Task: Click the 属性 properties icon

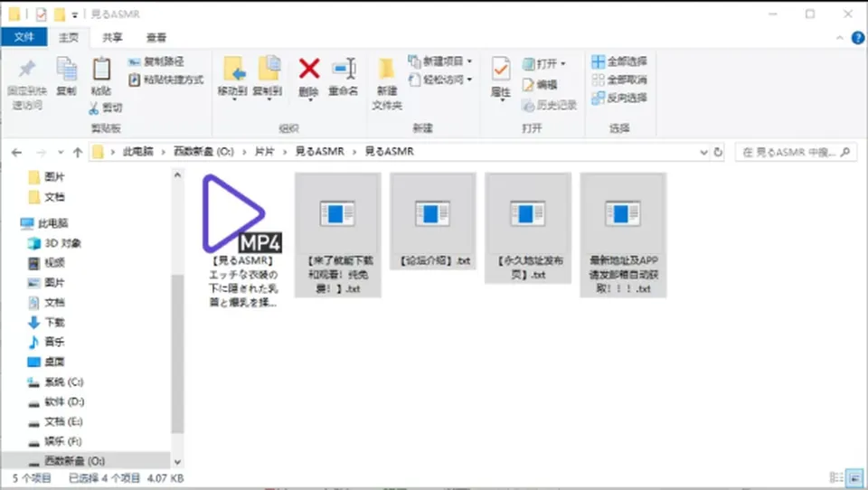Action: (501, 70)
